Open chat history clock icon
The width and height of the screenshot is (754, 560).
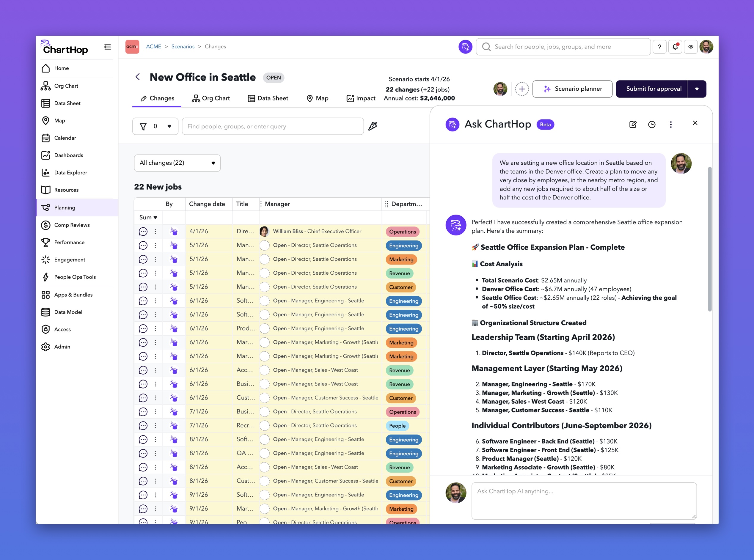point(652,125)
